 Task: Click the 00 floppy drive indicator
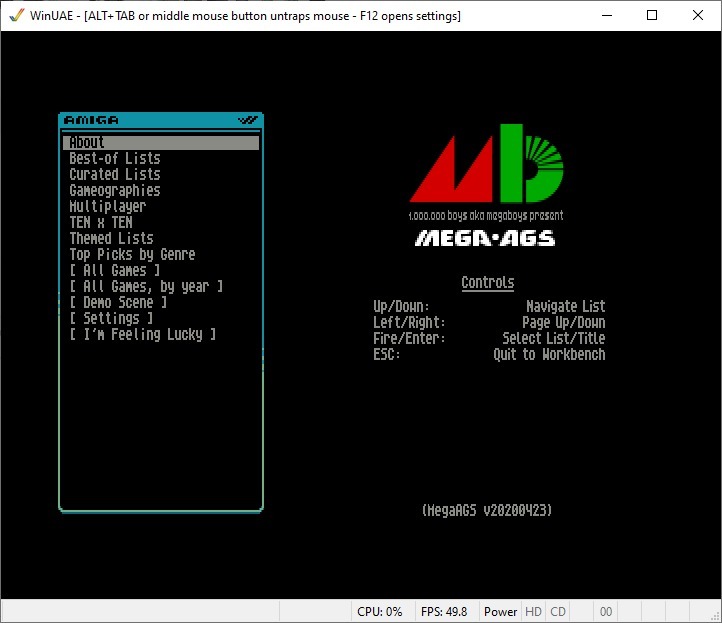[x=606, y=611]
